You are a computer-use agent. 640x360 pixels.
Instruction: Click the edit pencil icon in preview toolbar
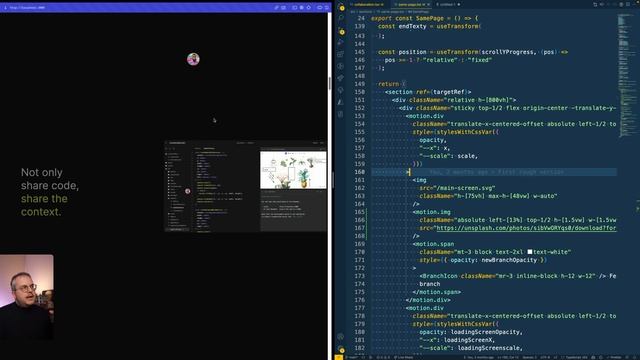point(276,7)
